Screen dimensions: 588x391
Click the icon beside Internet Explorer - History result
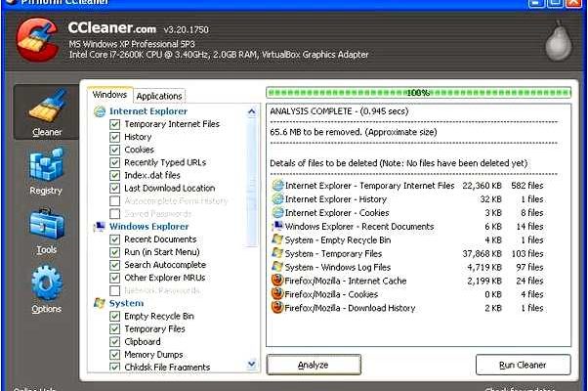click(277, 198)
